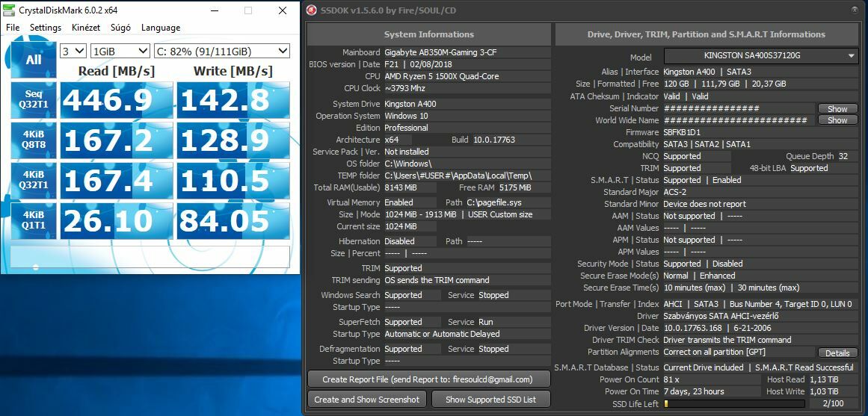
Task: Open the Kinézet menu
Action: pos(86,28)
